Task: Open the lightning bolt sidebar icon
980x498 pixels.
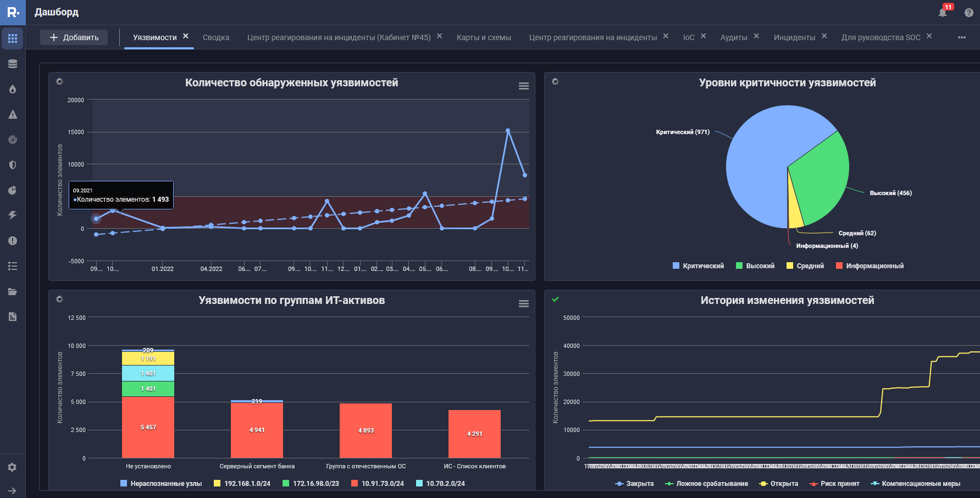Action: click(13, 215)
